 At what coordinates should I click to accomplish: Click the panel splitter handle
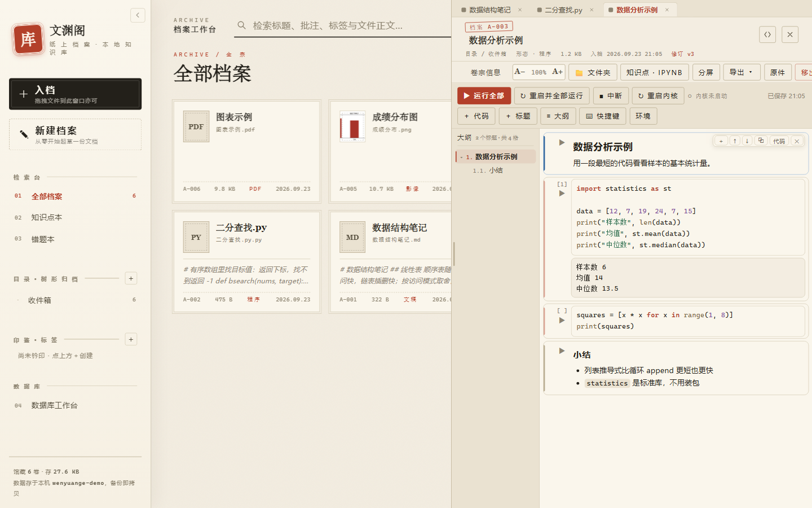[x=453, y=254]
